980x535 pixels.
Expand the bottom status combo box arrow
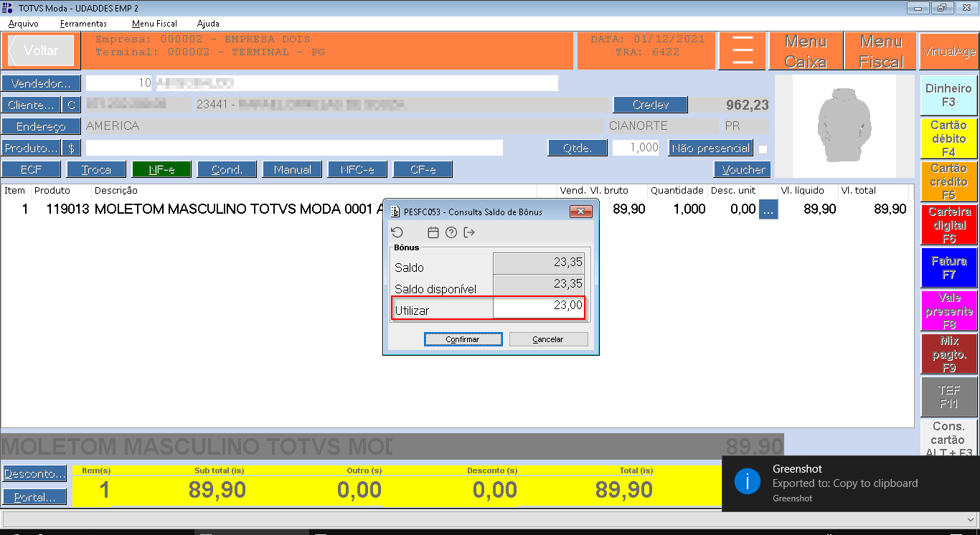pos(969,519)
